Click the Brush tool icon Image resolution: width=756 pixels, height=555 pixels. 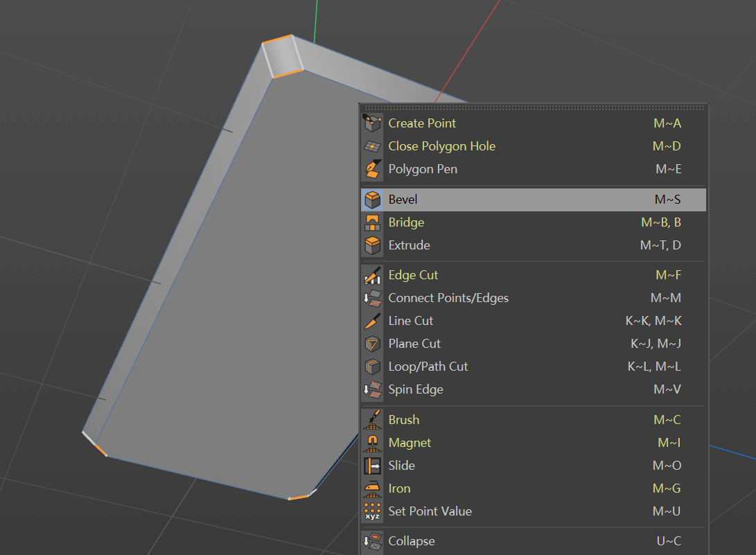[x=372, y=420]
